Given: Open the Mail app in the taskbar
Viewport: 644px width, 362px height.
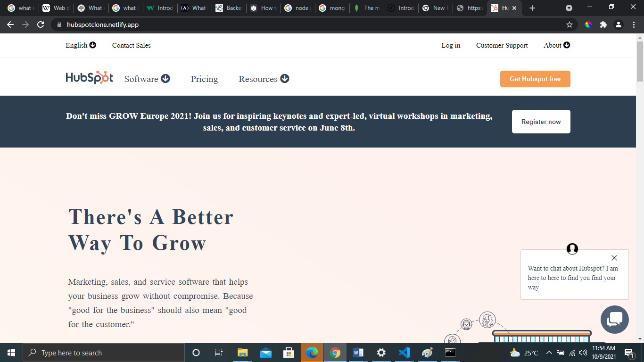Looking at the screenshot, I should pos(265,353).
